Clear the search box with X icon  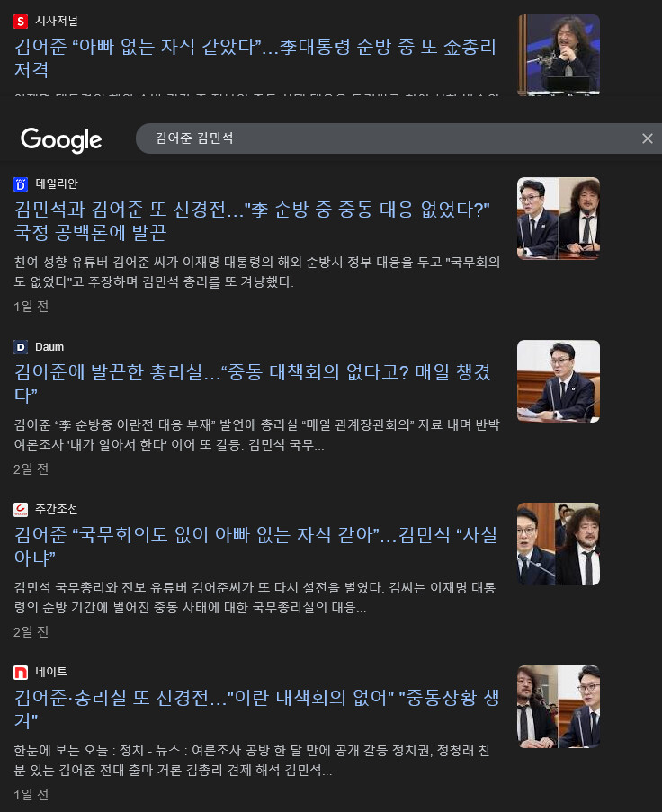(x=647, y=138)
